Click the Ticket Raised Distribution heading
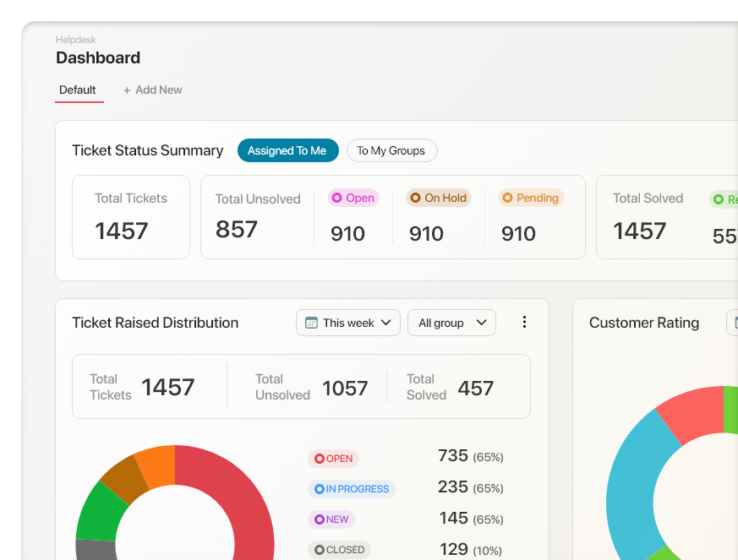 coord(156,323)
